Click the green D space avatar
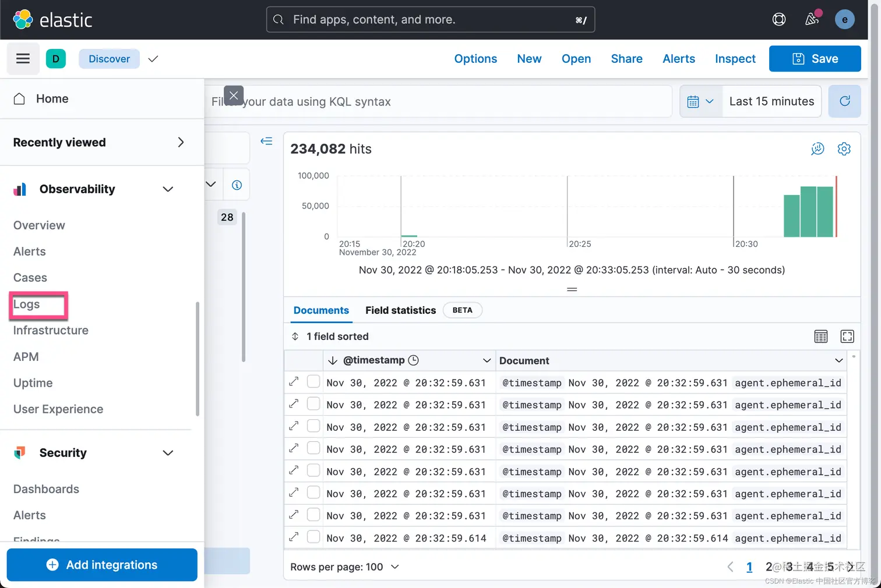The width and height of the screenshot is (881, 588). [56, 58]
